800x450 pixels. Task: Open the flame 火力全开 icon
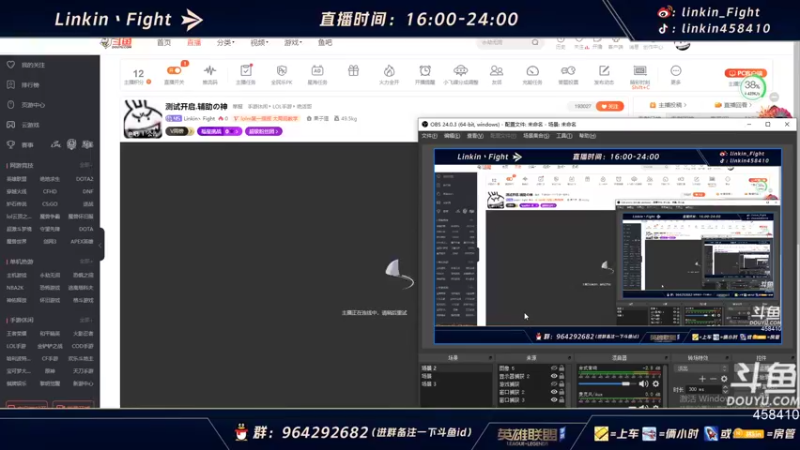tap(389, 70)
